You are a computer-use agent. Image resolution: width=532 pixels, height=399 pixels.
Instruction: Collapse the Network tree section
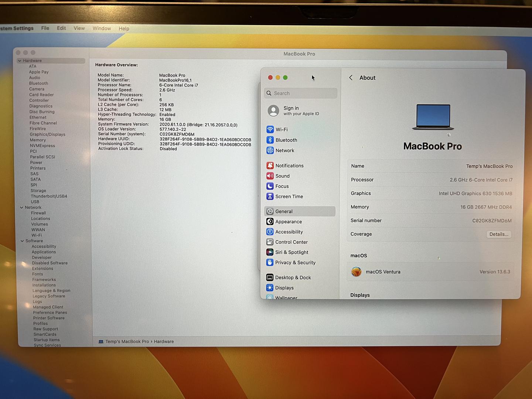click(22, 208)
